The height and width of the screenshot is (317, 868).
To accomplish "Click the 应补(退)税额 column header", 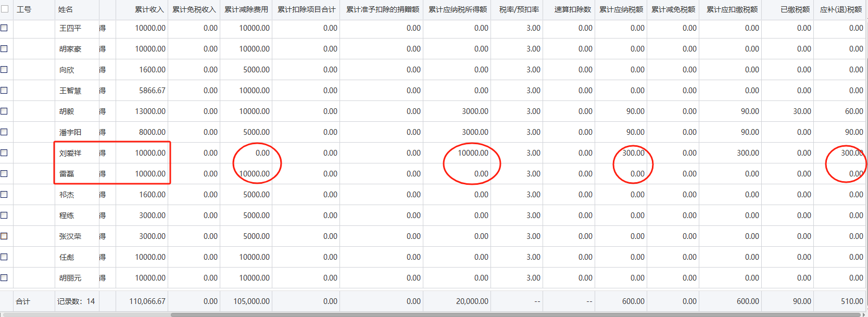I will coord(840,9).
